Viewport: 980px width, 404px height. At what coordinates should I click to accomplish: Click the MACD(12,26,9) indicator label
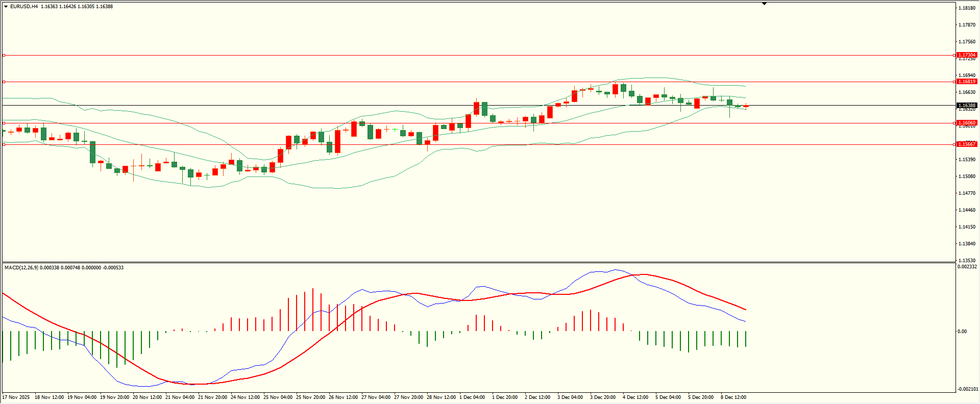[x=21, y=268]
